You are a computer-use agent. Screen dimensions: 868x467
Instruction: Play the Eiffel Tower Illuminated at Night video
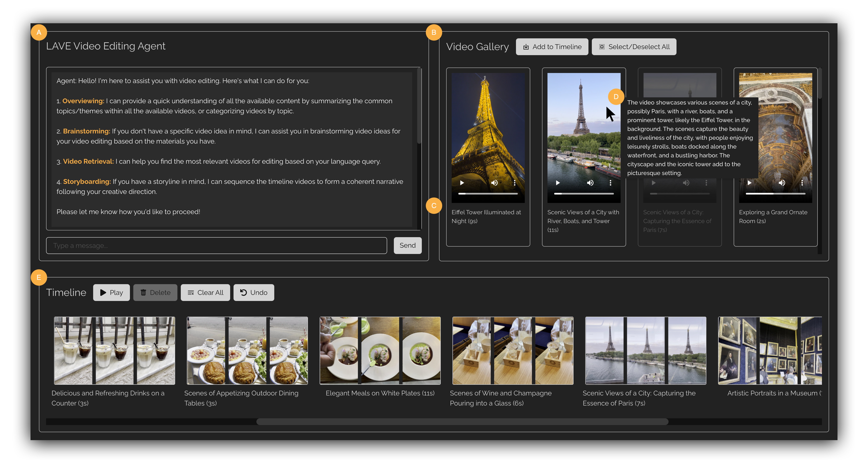pyautogui.click(x=462, y=183)
